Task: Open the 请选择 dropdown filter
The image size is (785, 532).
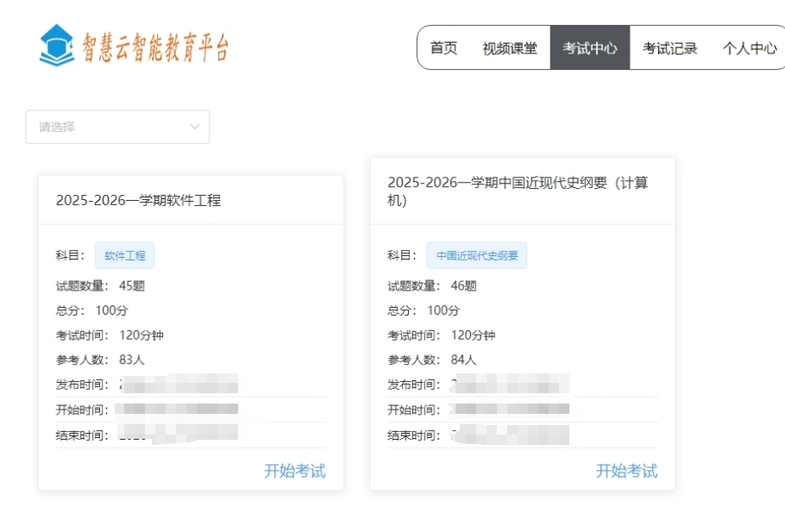Action: point(117,127)
